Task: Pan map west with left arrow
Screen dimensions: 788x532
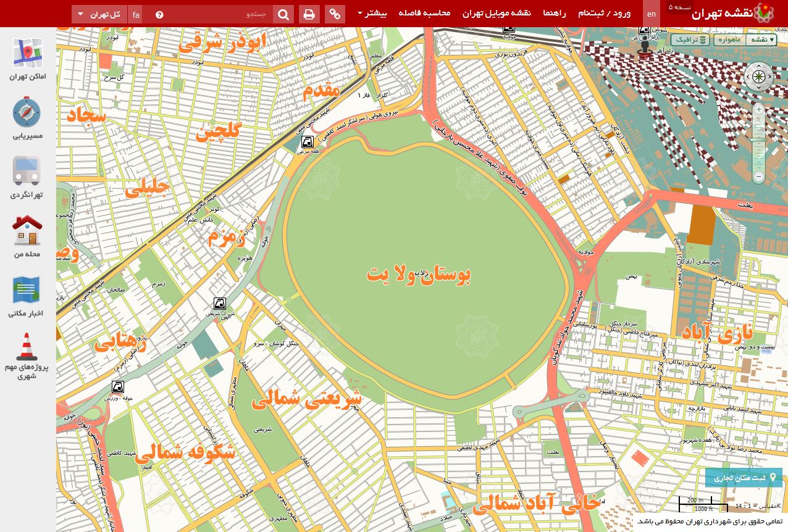Action: click(x=748, y=77)
